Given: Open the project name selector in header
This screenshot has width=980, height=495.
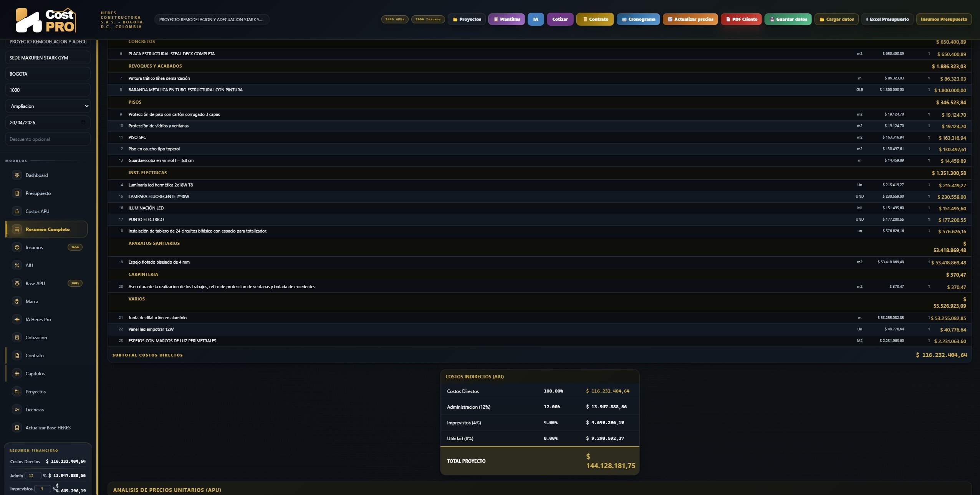Looking at the screenshot, I should point(212,20).
